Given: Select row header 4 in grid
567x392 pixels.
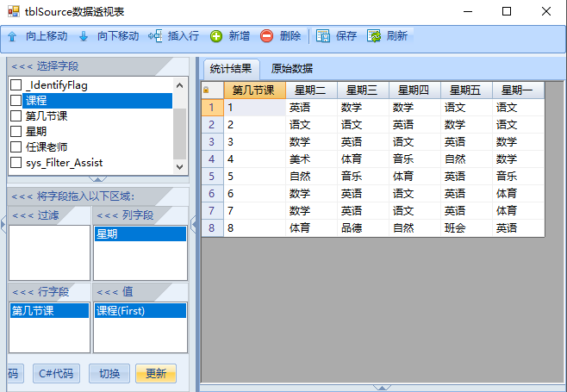Looking at the screenshot, I should pyautogui.click(x=213, y=159).
